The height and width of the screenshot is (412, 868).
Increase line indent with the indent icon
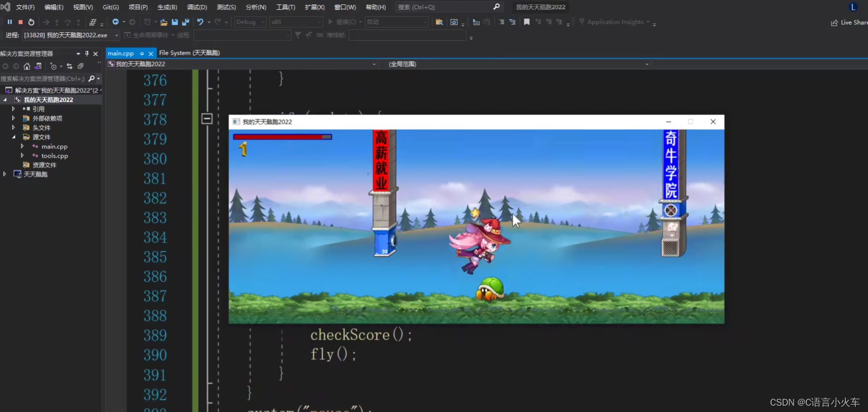pos(502,22)
